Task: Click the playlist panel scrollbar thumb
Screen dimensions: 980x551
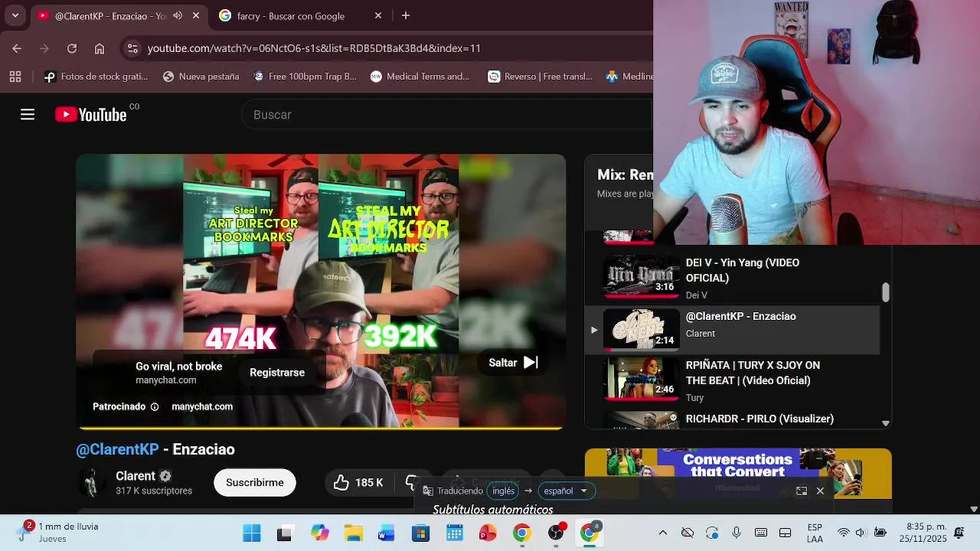Action: 886,293
